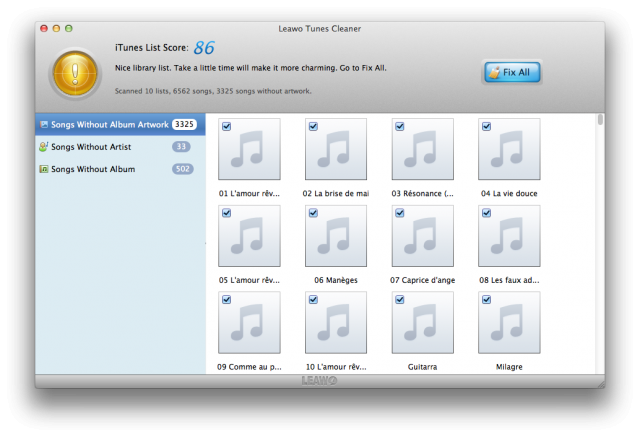Click the vertical scrollbar handle

tap(600, 120)
